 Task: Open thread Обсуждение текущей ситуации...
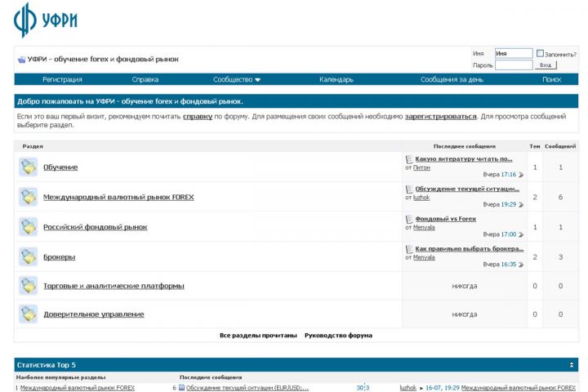pos(467,189)
